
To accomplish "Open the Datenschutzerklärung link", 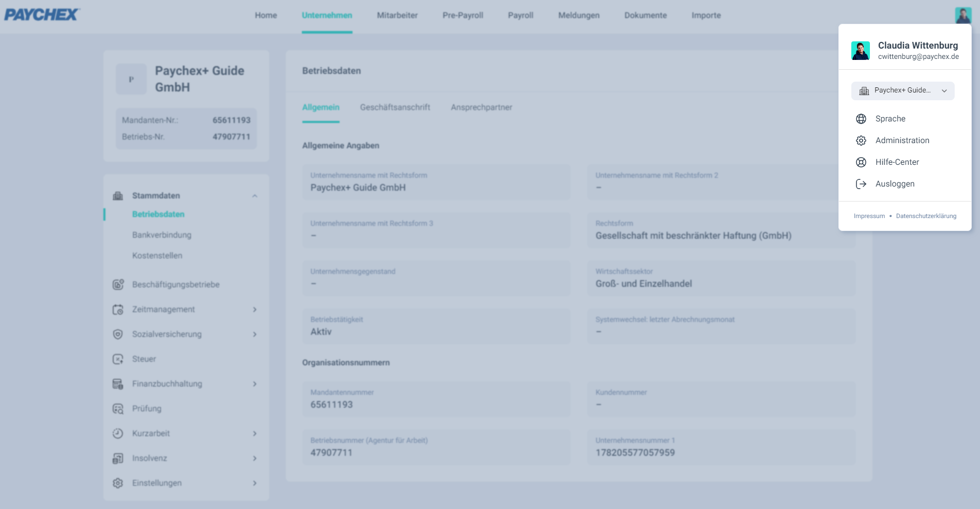I will [926, 216].
